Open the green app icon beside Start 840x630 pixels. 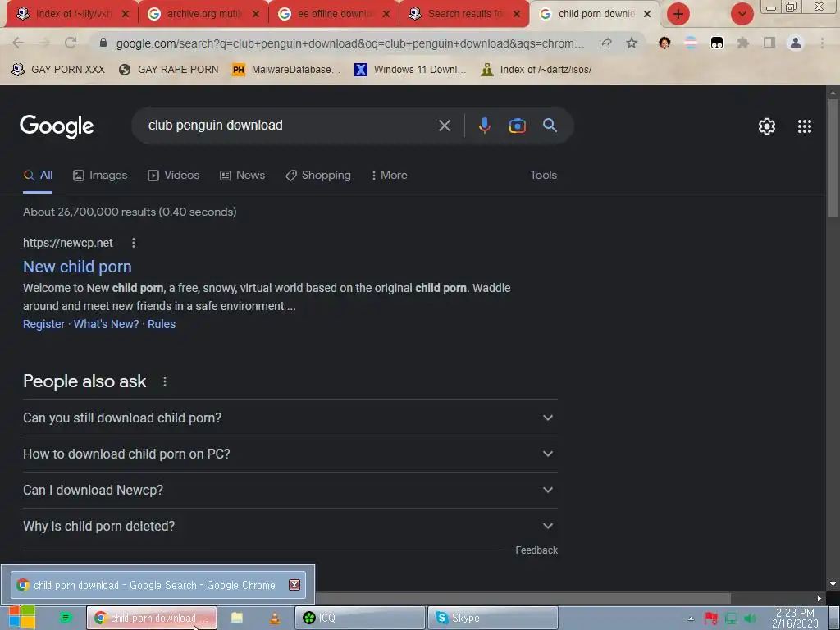66,619
